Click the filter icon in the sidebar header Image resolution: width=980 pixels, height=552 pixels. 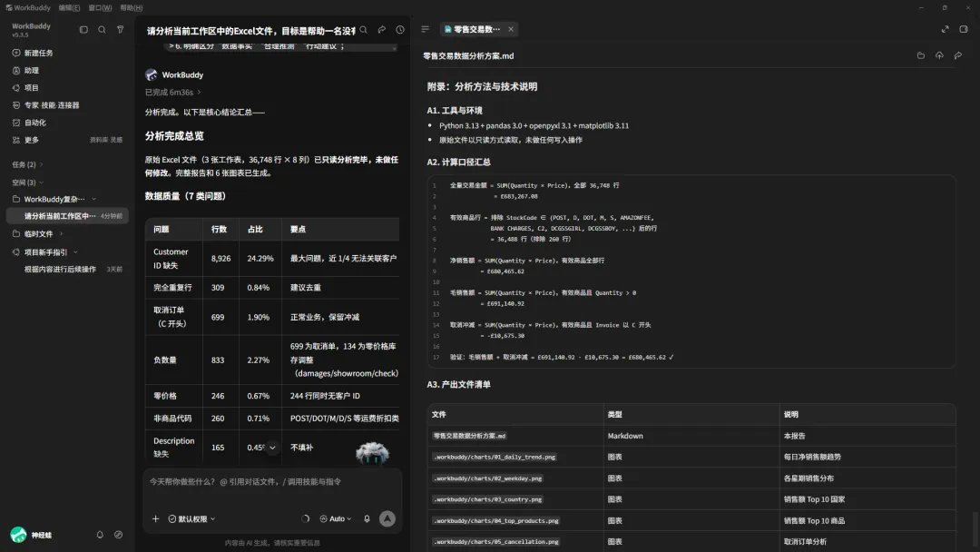click(x=120, y=29)
